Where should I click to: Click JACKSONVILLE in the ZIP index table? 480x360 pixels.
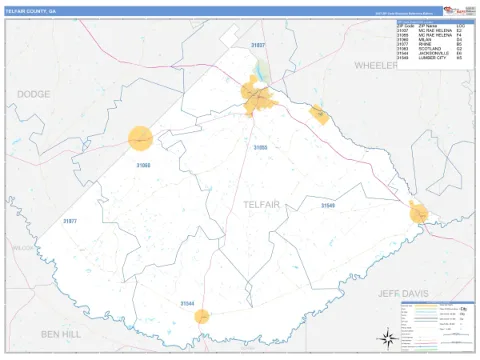[434, 53]
